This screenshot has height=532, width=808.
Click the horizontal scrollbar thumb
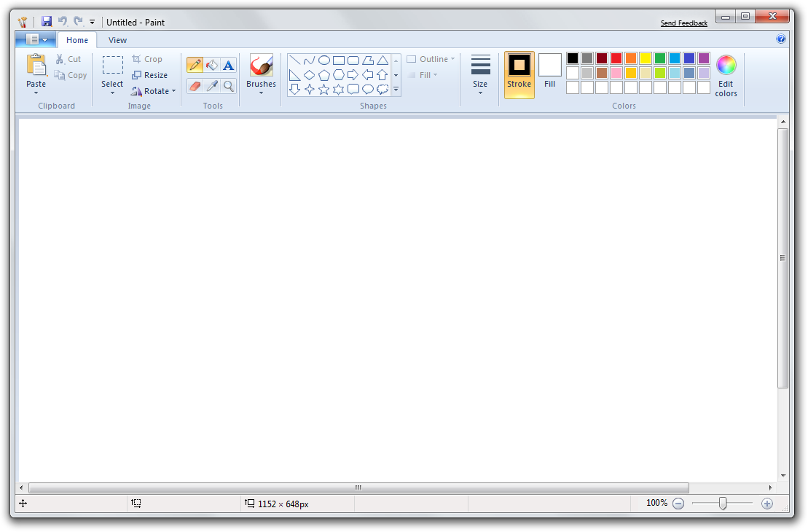coord(358,488)
